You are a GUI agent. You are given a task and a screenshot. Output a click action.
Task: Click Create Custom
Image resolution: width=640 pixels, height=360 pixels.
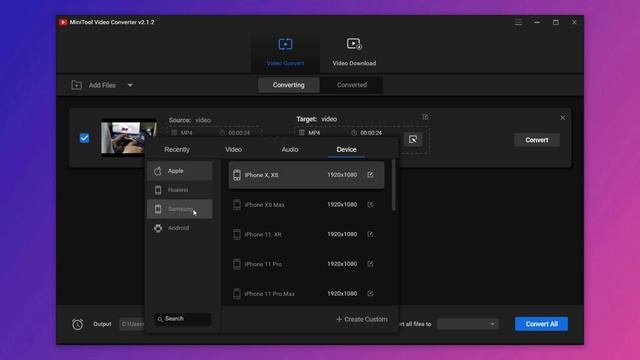click(x=362, y=319)
